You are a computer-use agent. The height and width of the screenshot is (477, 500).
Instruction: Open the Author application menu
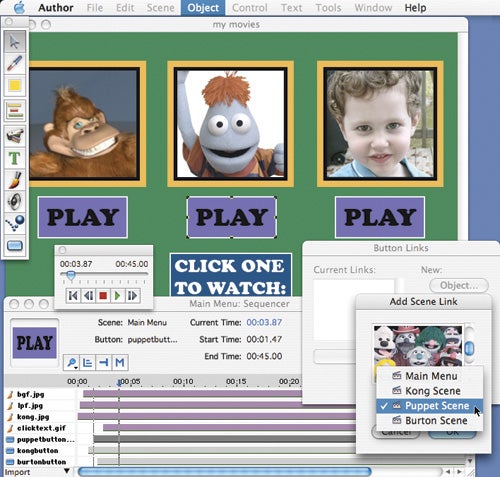click(x=56, y=7)
